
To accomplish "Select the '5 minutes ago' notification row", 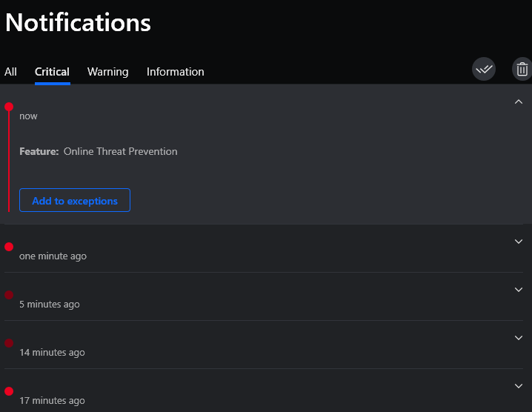I will coord(264,296).
